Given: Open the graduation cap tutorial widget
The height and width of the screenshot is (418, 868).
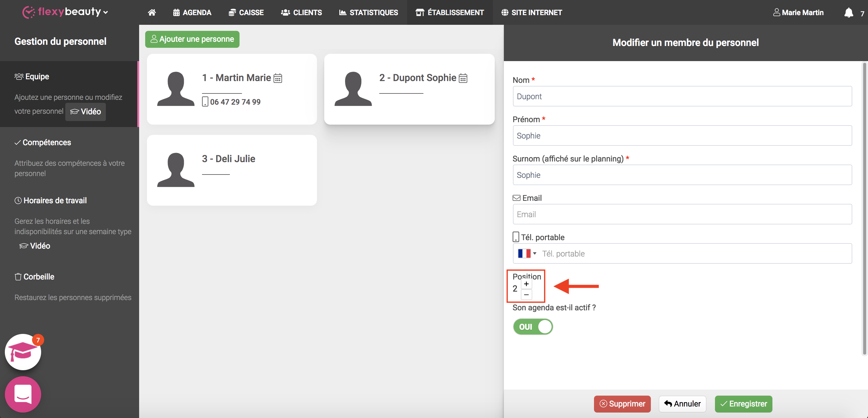Looking at the screenshot, I should click(23, 352).
